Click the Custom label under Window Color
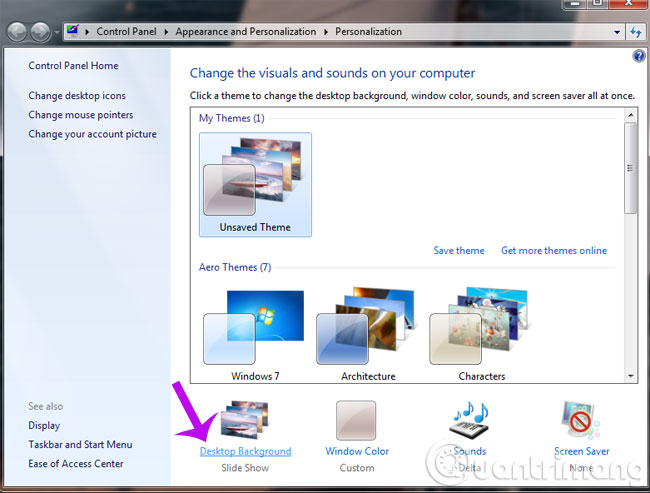The image size is (650, 493). point(357,468)
